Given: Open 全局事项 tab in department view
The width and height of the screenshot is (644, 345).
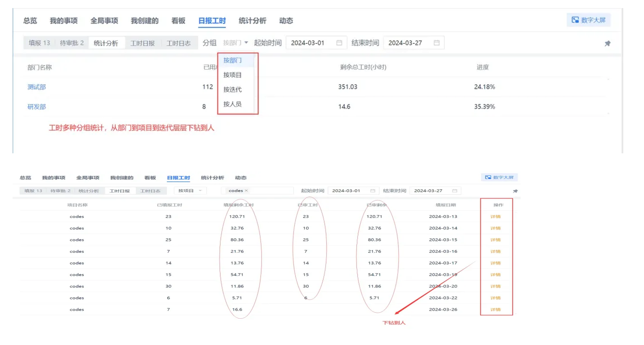Looking at the screenshot, I should (104, 21).
